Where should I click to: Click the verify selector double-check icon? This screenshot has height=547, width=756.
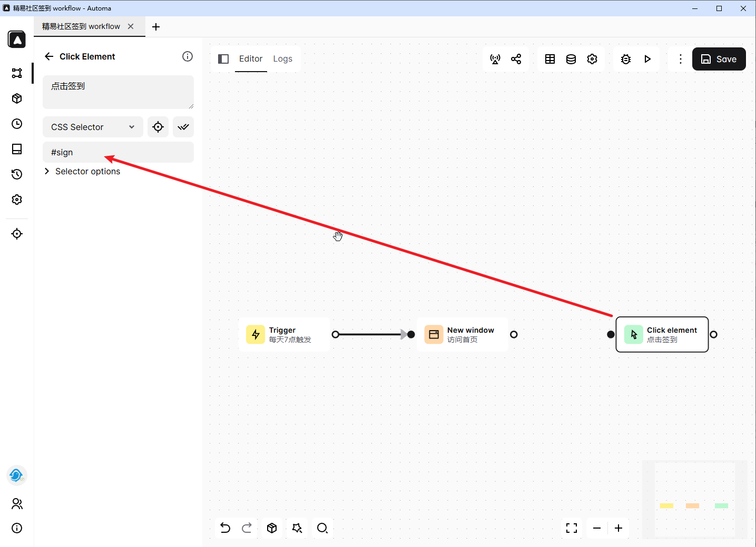(183, 127)
